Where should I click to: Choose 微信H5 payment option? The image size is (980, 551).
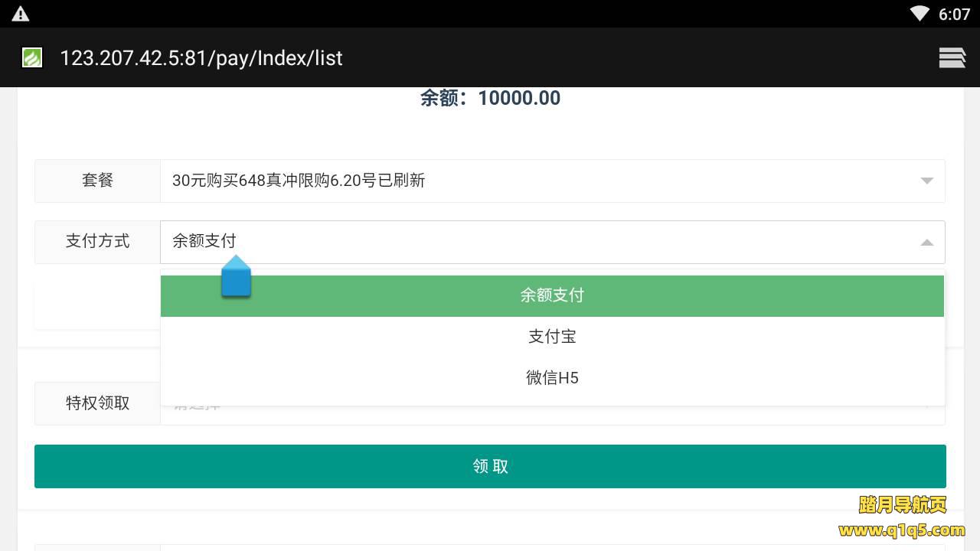pyautogui.click(x=552, y=378)
